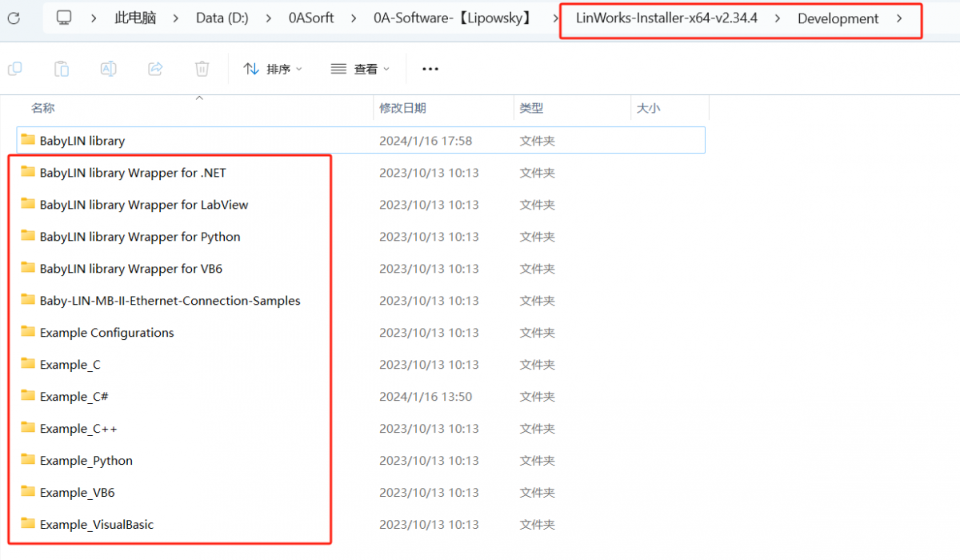Viewport: 960px width, 560px height.
Task: Select the Example_C# folder icon
Action: 28,396
